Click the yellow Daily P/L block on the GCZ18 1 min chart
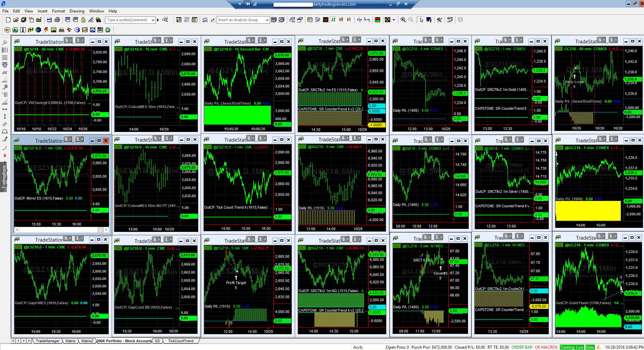 point(588,211)
